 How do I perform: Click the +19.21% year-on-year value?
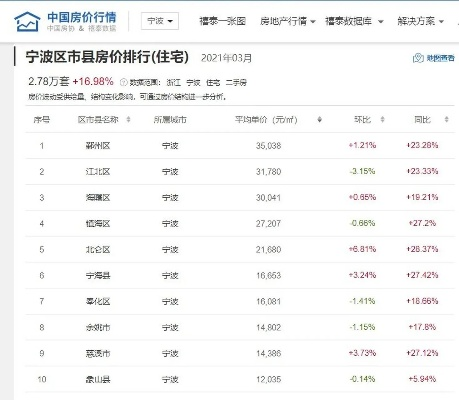tap(422, 197)
